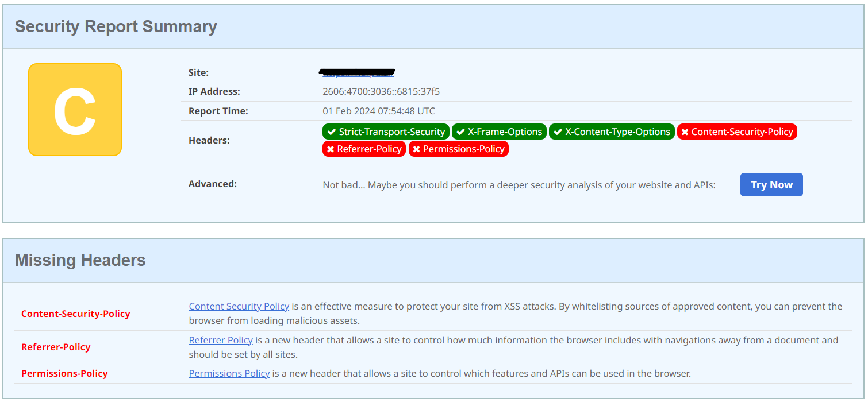Select the red Referrer-Policy badge
This screenshot has width=868, height=402.
point(364,149)
